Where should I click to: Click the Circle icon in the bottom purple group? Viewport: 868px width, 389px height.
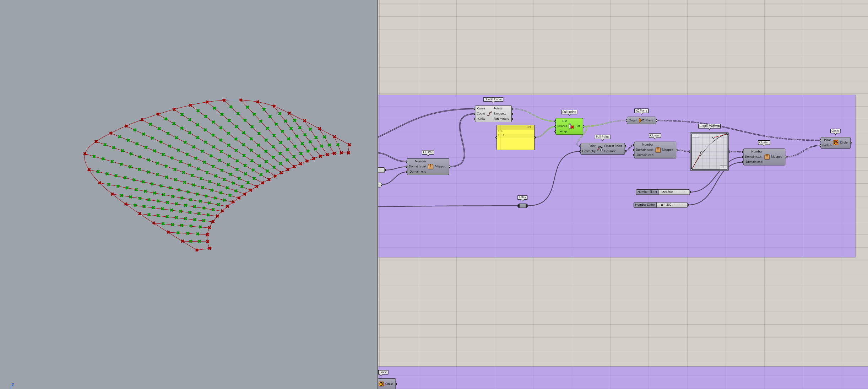tap(381, 384)
